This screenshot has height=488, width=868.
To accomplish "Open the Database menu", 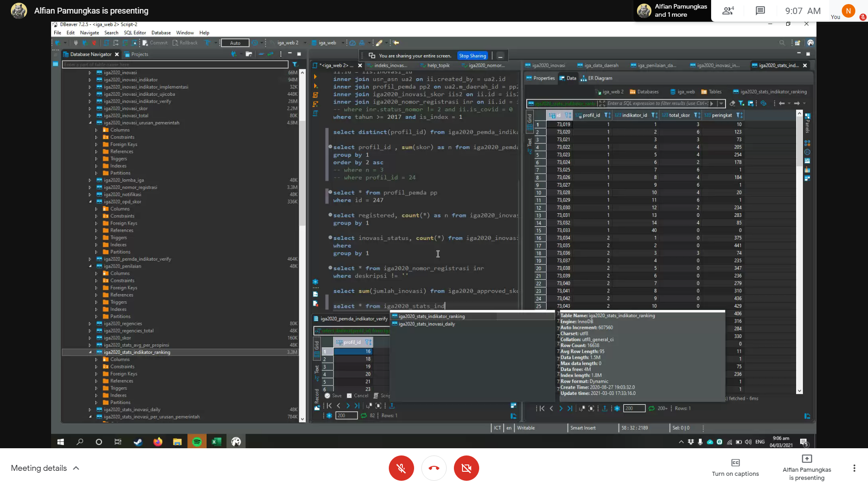I will 161,33.
